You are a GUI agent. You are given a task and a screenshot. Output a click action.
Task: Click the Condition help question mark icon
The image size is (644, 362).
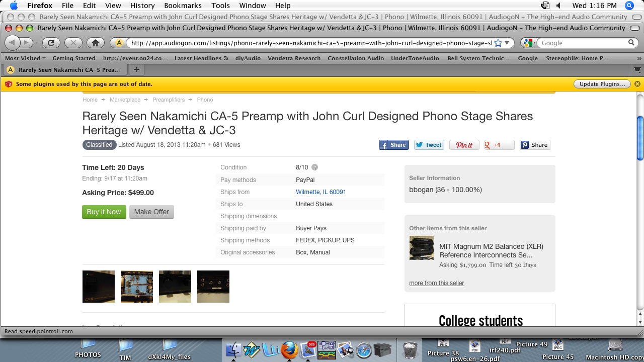tap(315, 167)
